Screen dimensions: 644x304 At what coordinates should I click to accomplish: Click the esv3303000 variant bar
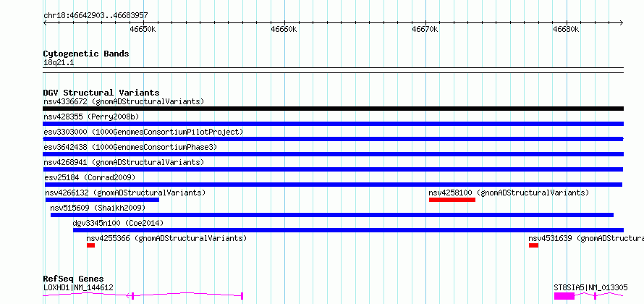point(333,139)
